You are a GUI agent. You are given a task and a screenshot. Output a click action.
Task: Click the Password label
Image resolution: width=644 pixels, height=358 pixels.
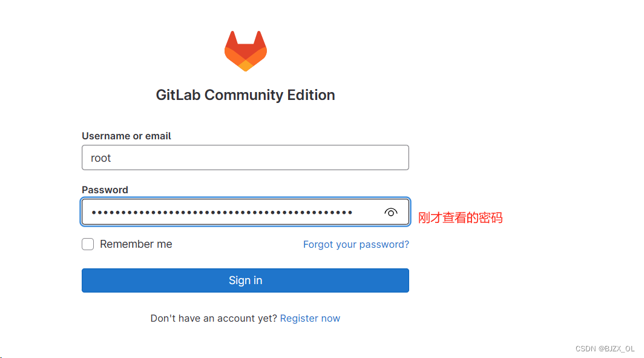tap(105, 190)
